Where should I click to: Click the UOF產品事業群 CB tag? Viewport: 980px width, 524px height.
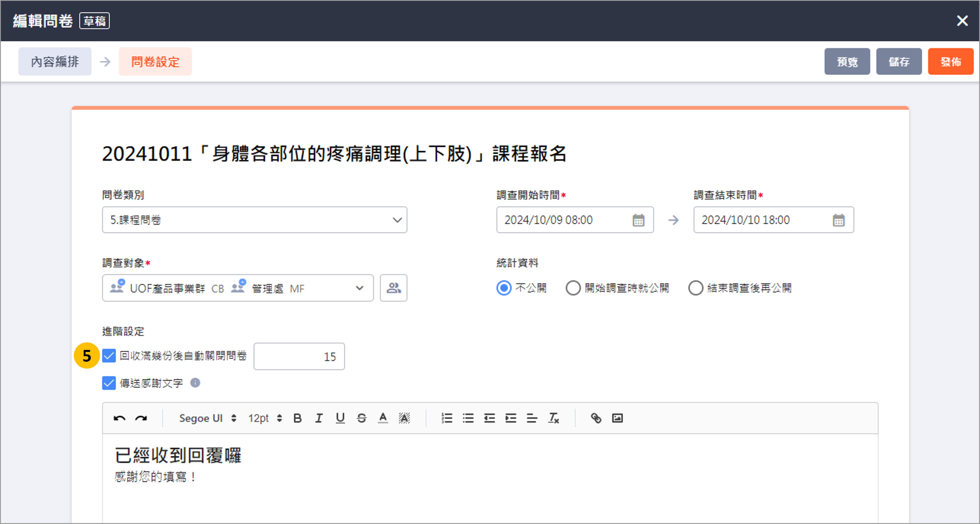coord(167,288)
